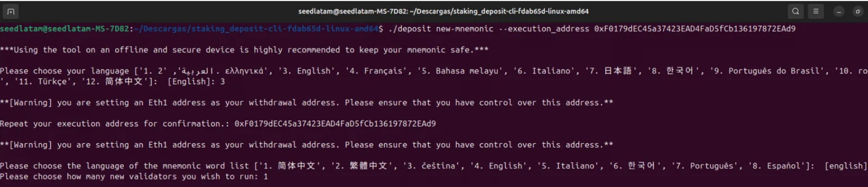Click the ./deposit new-mnemonic command text
Viewport: 868px width, 187px height.
click(x=441, y=29)
